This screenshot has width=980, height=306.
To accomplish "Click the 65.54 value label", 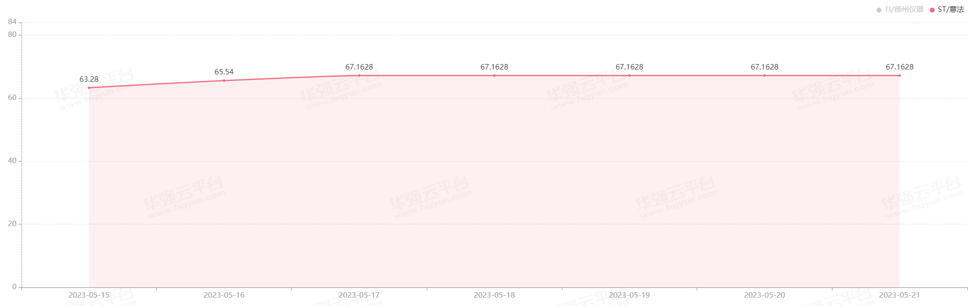I will (224, 72).
